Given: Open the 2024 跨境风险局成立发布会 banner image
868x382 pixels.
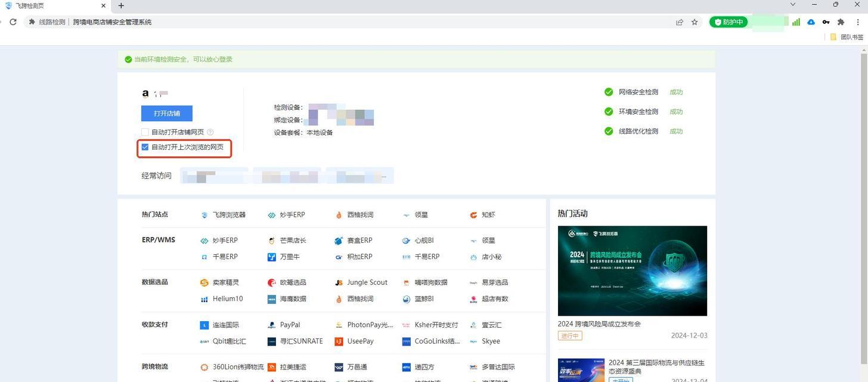Looking at the screenshot, I should (x=633, y=270).
